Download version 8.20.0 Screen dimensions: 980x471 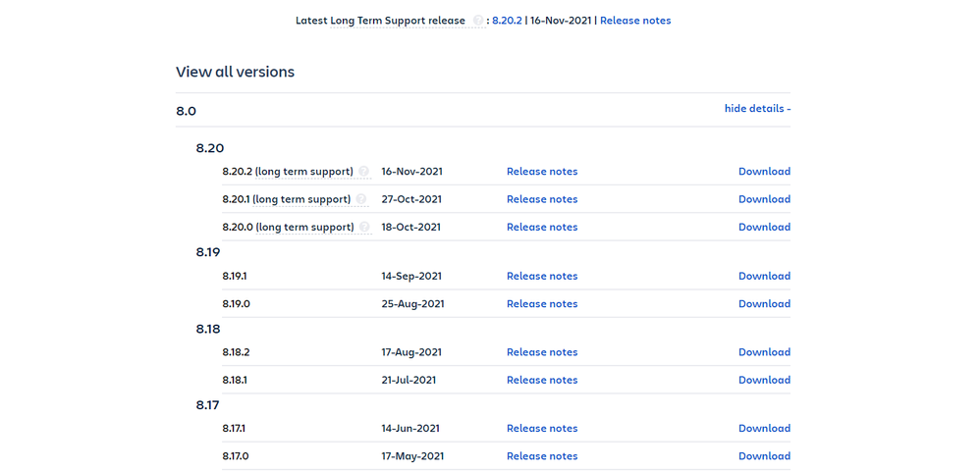[764, 227]
